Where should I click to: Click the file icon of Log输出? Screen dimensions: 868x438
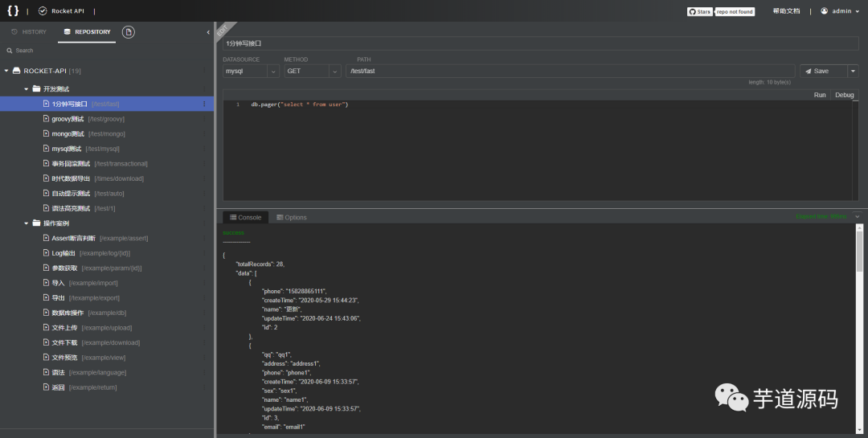pos(47,253)
